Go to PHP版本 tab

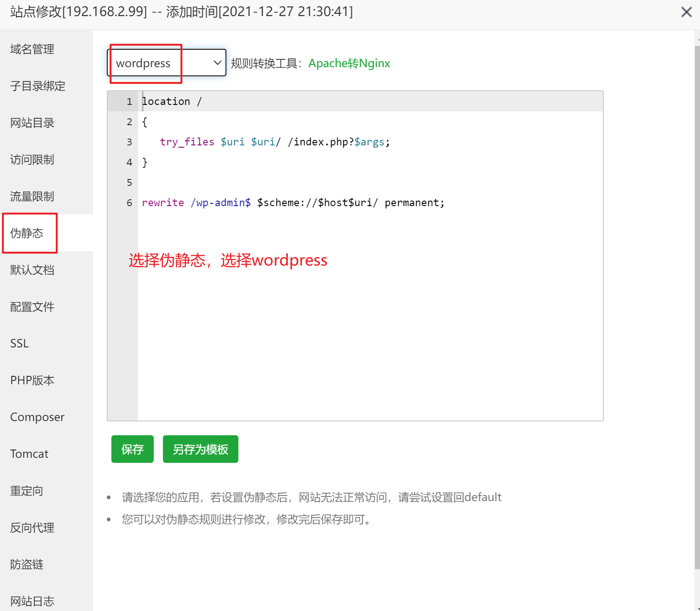(46, 380)
